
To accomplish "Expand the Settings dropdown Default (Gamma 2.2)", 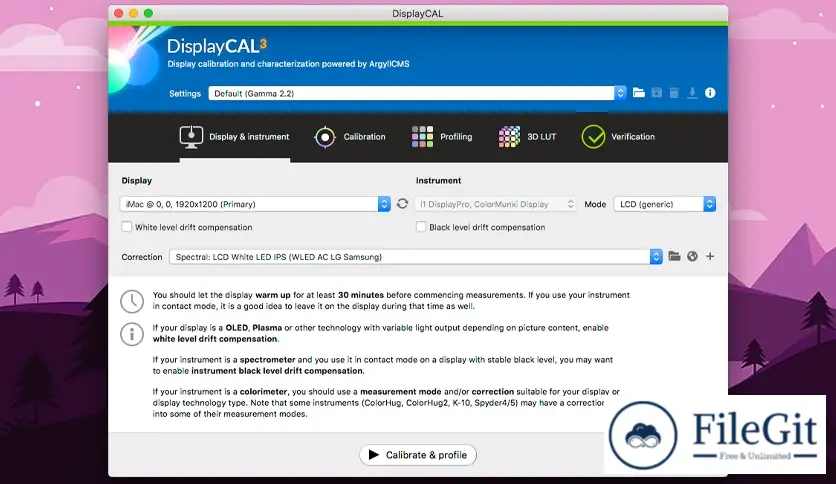I will 417,93.
